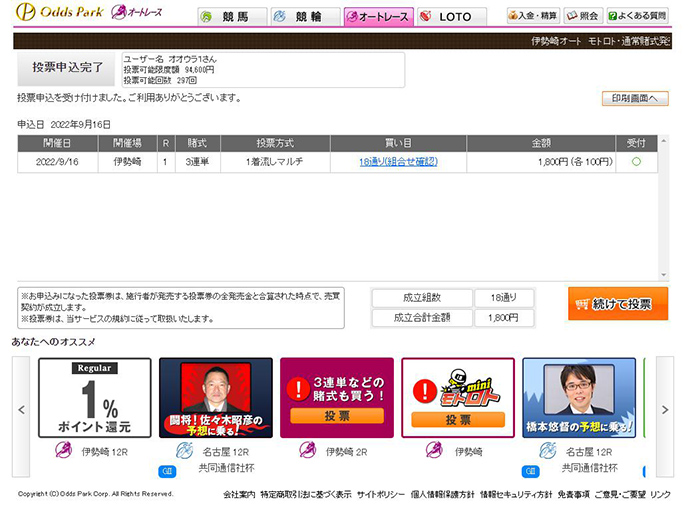Open the 個人情報保護方針 footer link

point(442,494)
